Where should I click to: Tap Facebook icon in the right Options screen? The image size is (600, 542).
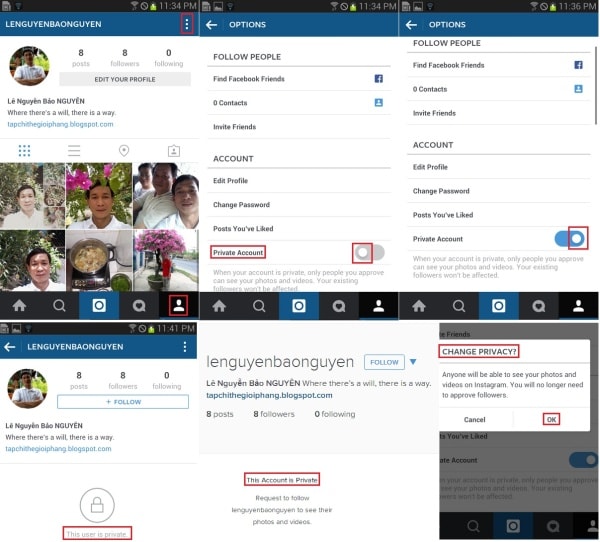point(579,65)
